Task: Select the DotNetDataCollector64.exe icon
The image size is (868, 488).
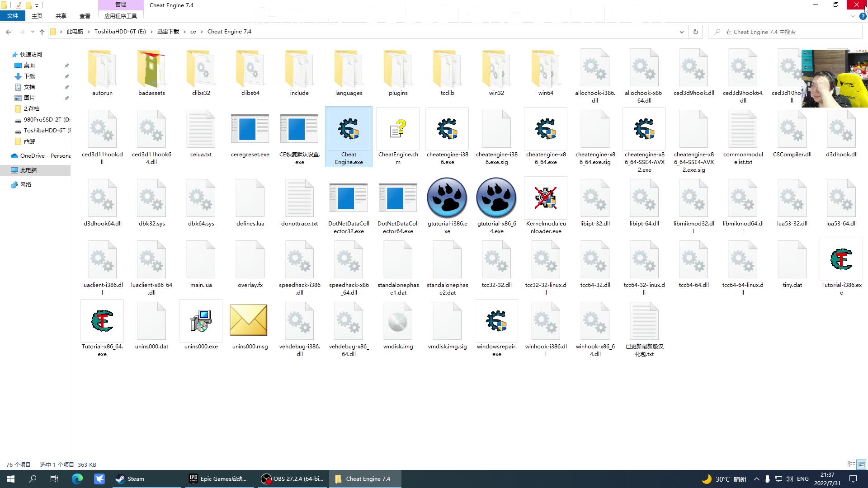Action: (398, 198)
